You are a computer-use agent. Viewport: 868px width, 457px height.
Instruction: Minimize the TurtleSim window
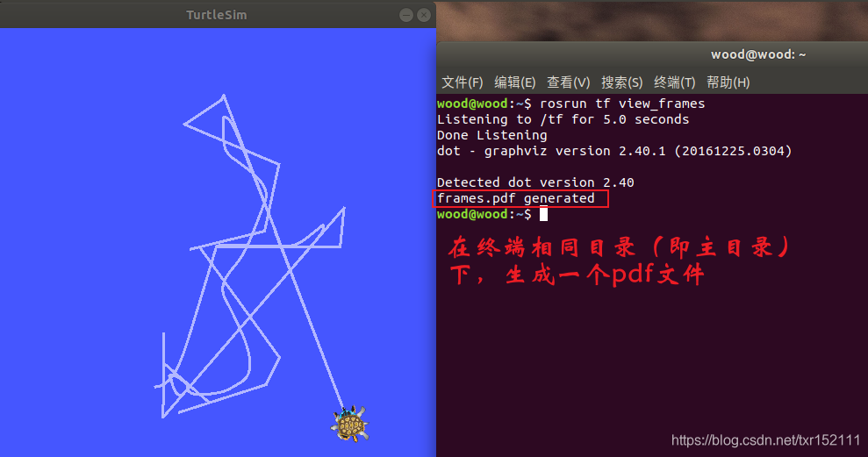(406, 15)
